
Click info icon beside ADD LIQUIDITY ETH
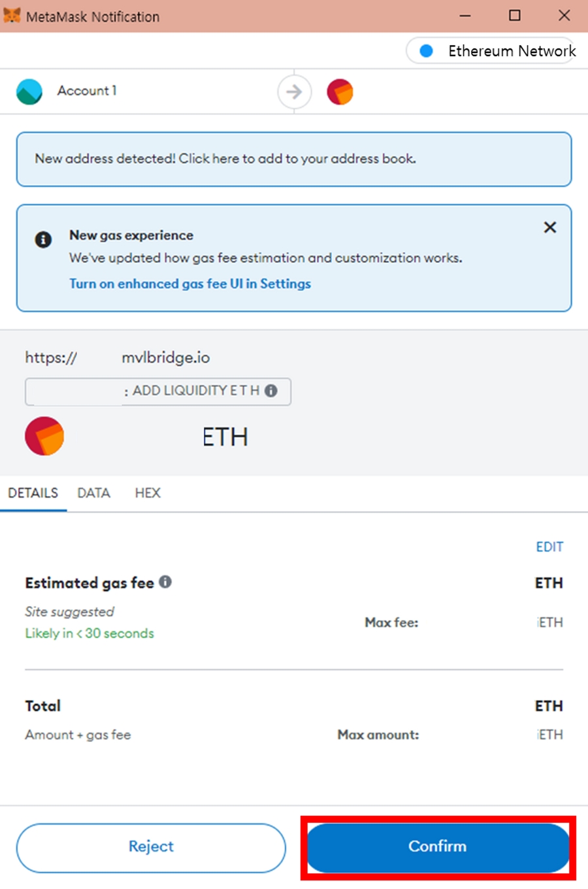point(270,391)
